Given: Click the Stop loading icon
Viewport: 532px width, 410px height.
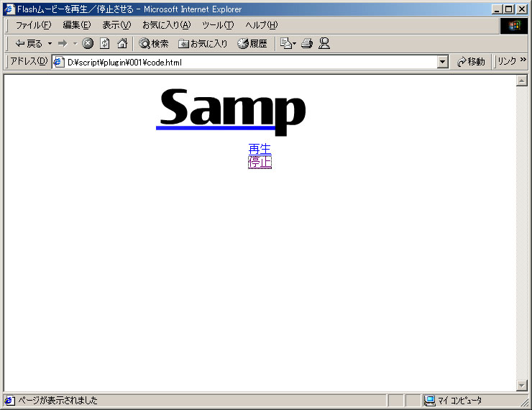Looking at the screenshot, I should 88,43.
